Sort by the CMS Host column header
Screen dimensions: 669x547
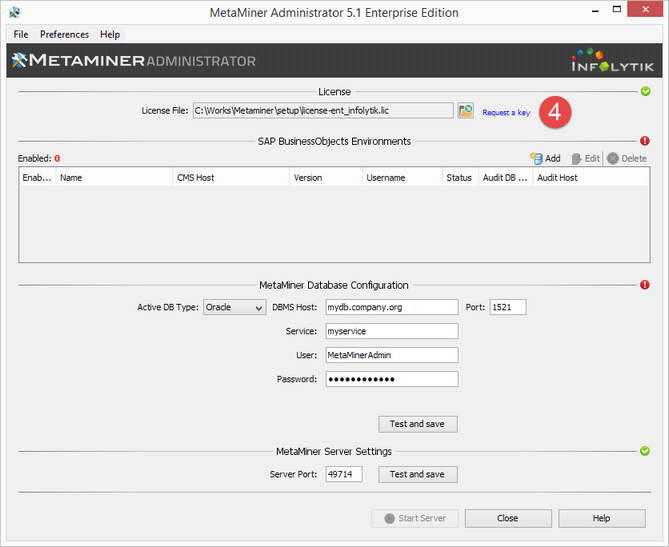click(x=231, y=177)
